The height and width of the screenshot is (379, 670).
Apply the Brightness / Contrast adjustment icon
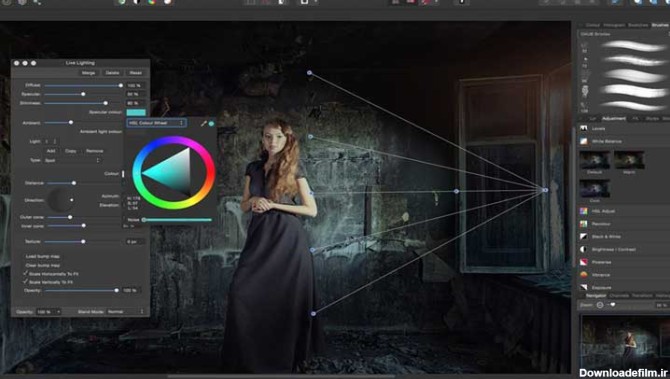(x=584, y=249)
